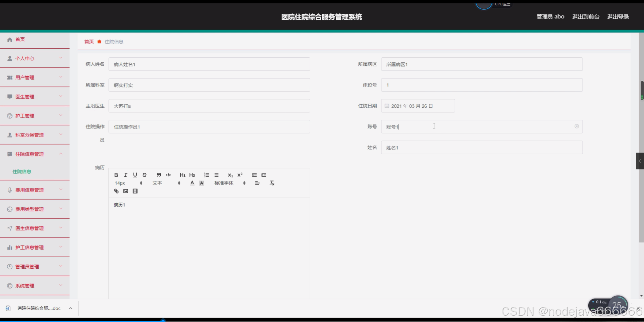644x322 pixels.
Task: Open 费用类型管理 sidebar menu
Action: tap(35, 209)
